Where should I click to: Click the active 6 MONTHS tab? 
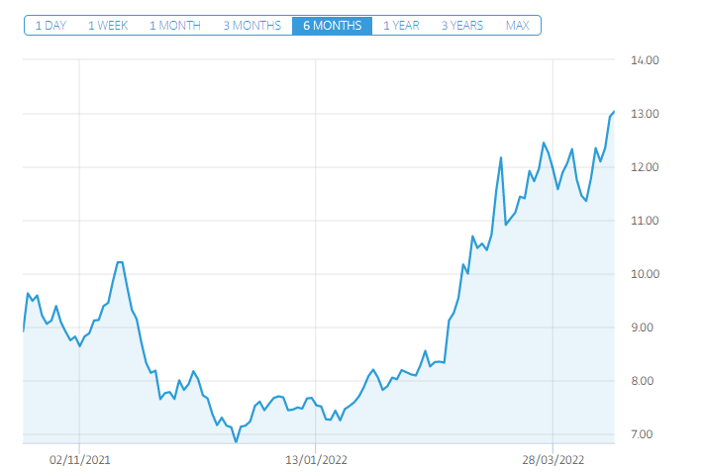(332, 25)
